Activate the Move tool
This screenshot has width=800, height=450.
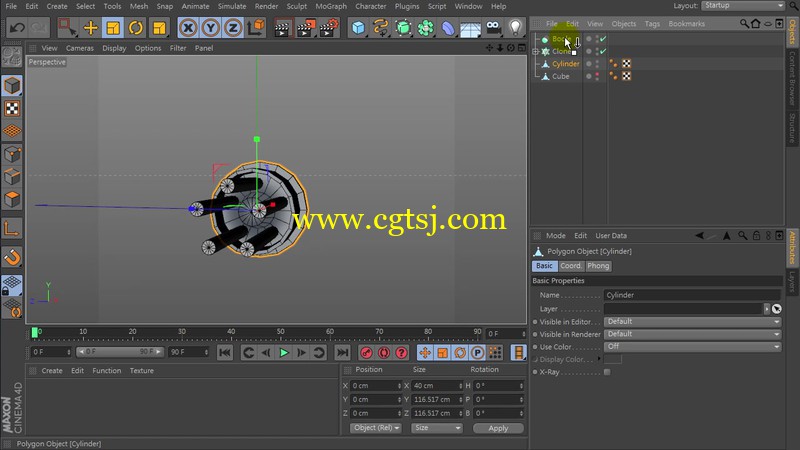[90, 27]
